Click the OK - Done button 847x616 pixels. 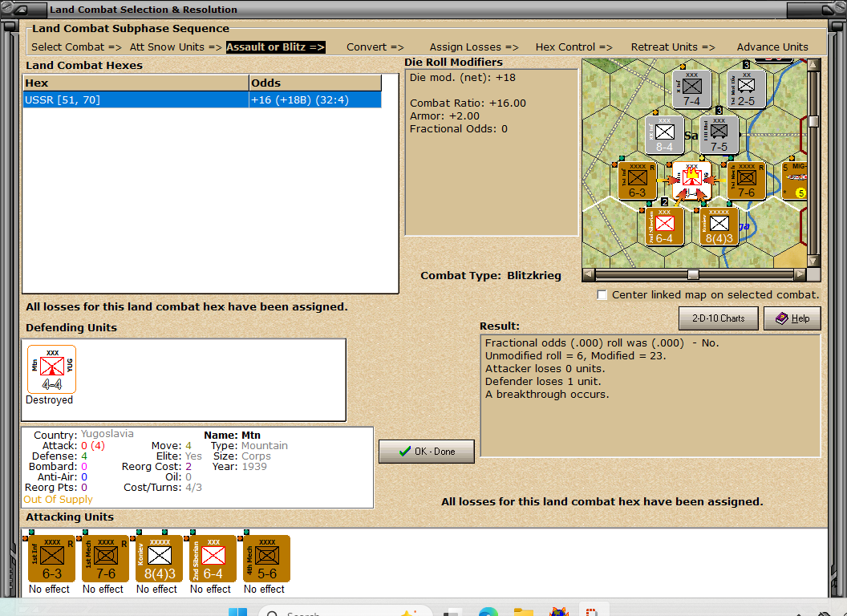[x=427, y=452]
